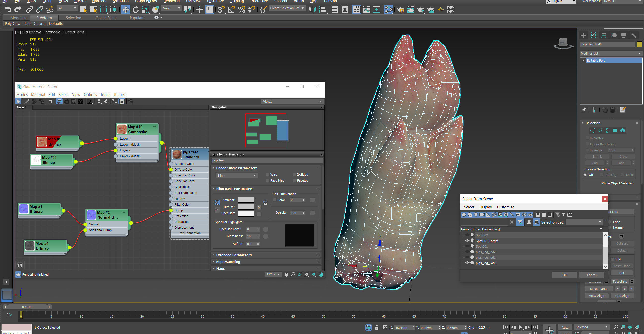Choose the Select and Rotate tool
644x334 pixels.
pos(136,10)
